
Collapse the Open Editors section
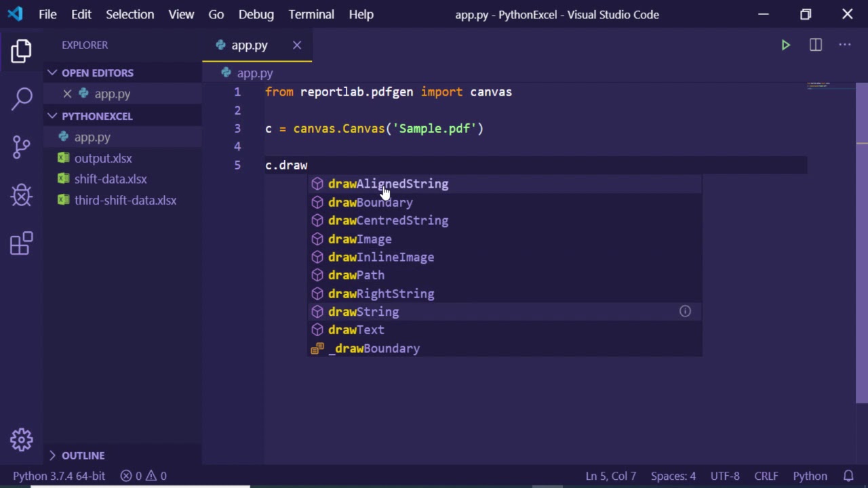pos(52,73)
